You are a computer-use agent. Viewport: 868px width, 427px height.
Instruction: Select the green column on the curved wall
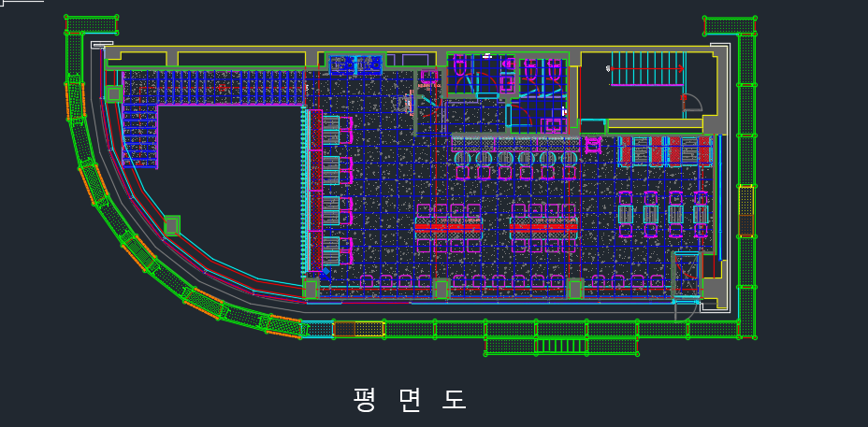171,226
